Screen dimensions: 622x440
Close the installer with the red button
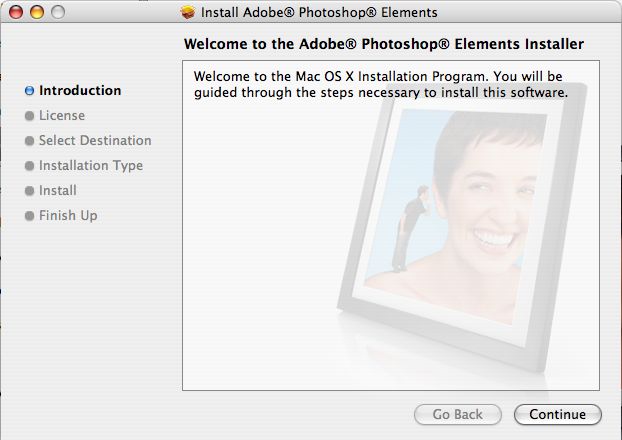[x=16, y=12]
